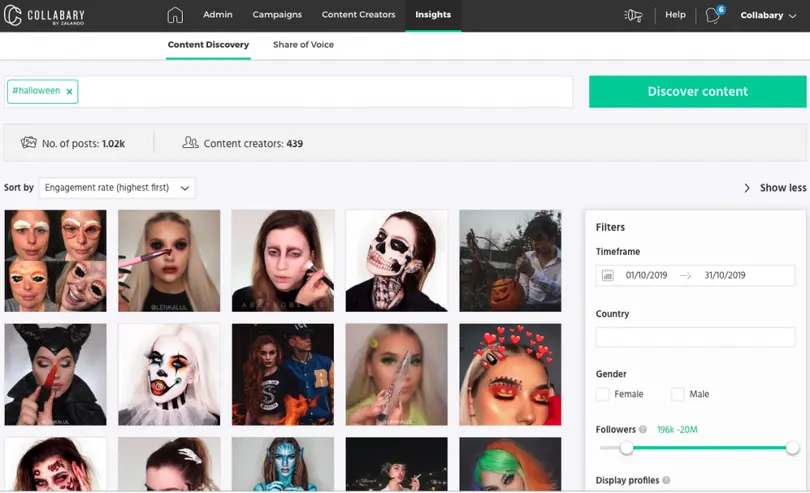The width and height of the screenshot is (810, 493).
Task: Click the Country input field
Action: [695, 337]
